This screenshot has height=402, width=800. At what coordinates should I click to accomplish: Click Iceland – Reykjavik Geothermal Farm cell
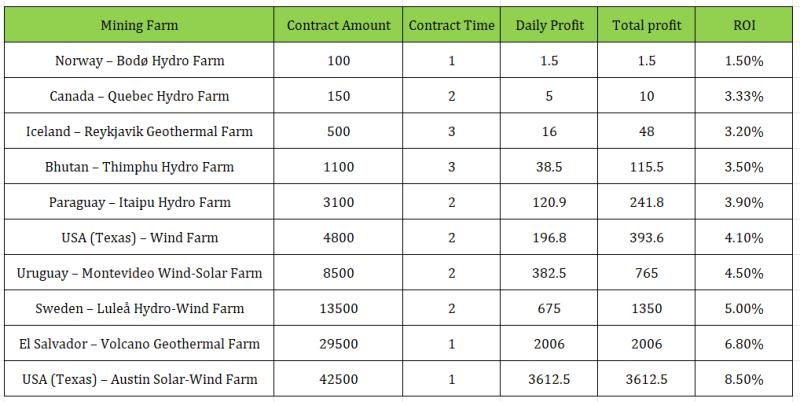click(x=139, y=131)
